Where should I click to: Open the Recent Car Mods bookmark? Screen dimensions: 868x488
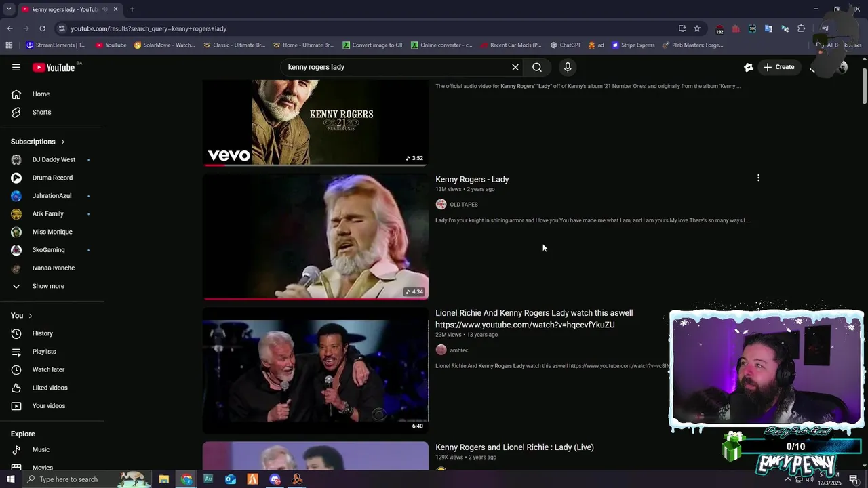511,45
